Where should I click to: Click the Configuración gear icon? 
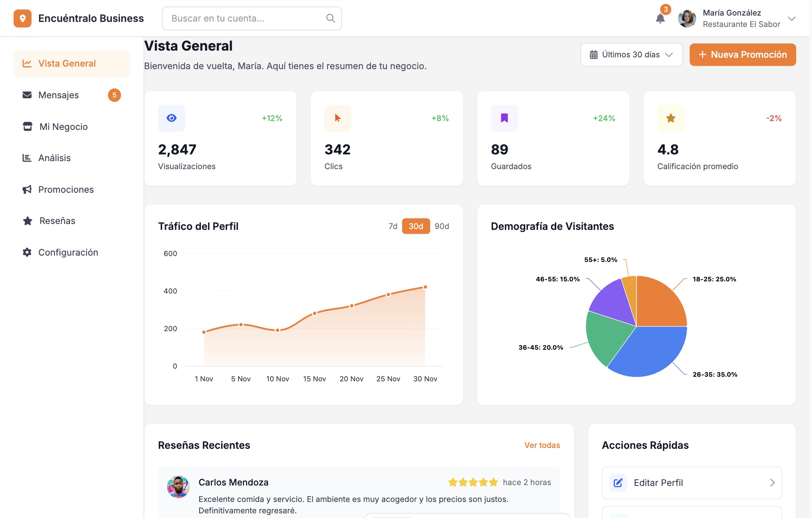click(x=27, y=252)
